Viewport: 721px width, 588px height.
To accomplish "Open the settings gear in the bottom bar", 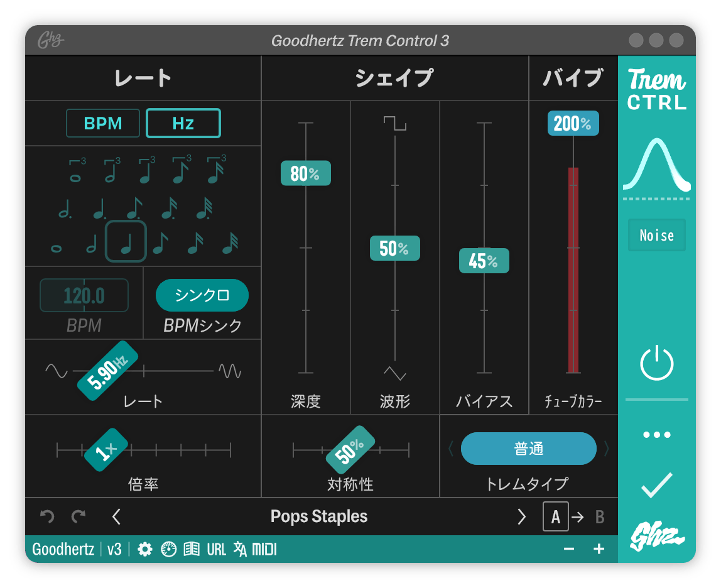I will (145, 549).
